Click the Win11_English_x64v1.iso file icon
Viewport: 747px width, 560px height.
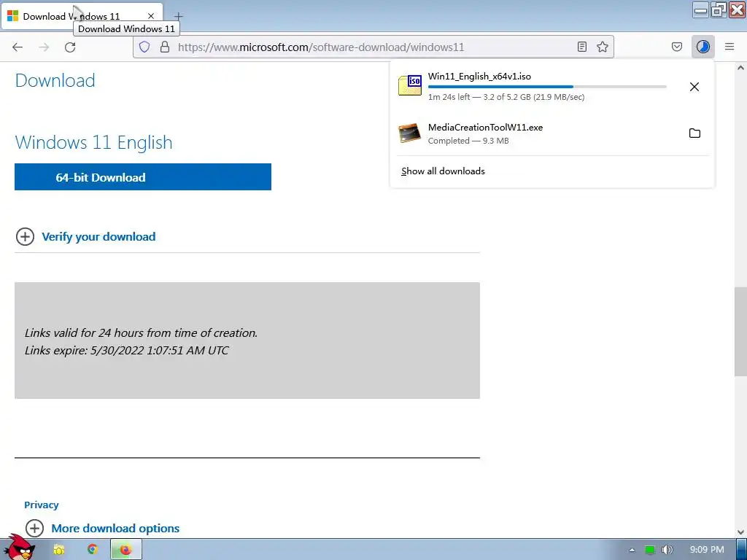(410, 85)
